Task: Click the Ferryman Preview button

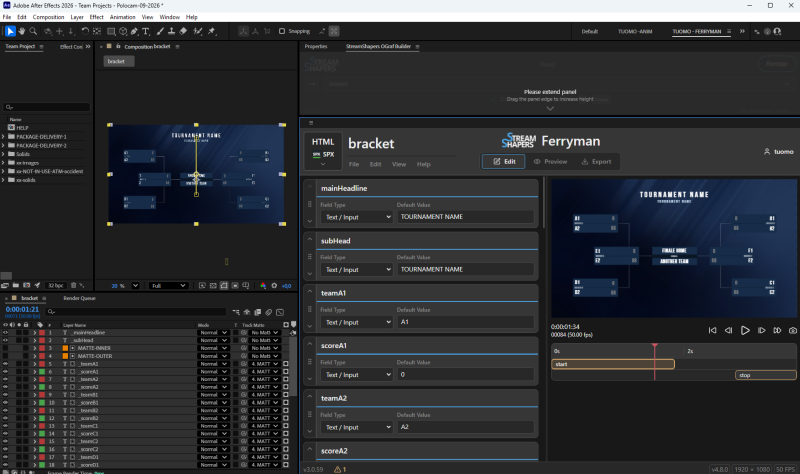Action: [x=550, y=162]
